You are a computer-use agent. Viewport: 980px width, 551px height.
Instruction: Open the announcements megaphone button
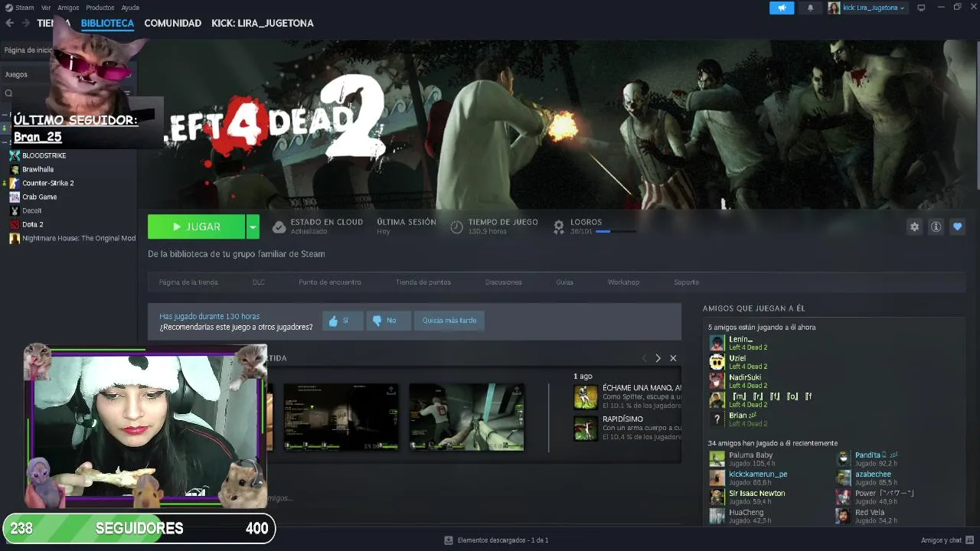(782, 8)
